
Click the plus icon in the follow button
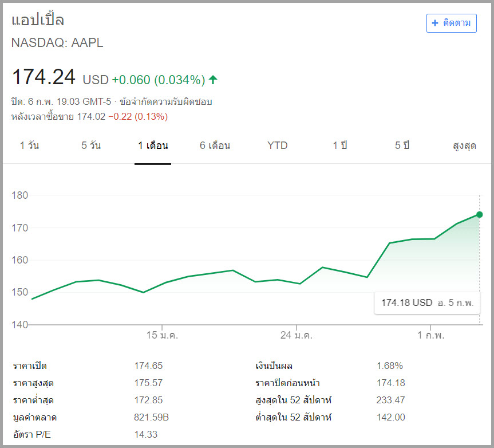pos(435,23)
